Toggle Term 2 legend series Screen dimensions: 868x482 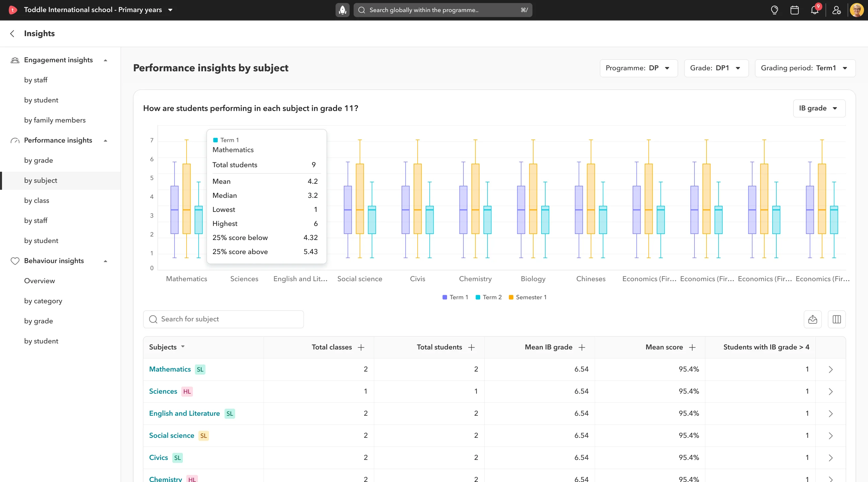(x=489, y=297)
